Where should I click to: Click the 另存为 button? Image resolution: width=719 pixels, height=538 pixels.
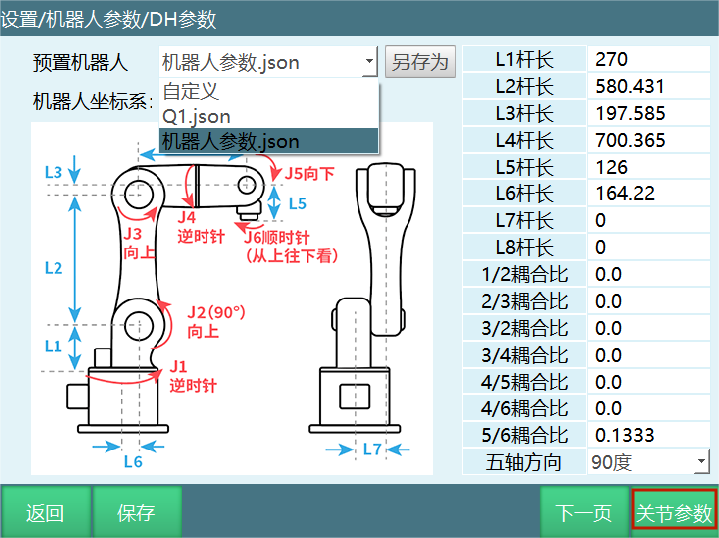pos(420,62)
